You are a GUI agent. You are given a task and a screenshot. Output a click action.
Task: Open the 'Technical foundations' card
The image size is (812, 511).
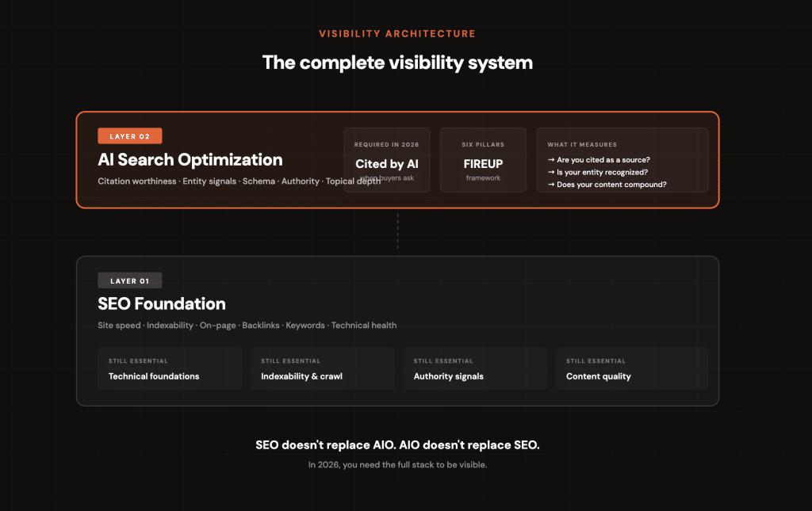tap(170, 368)
